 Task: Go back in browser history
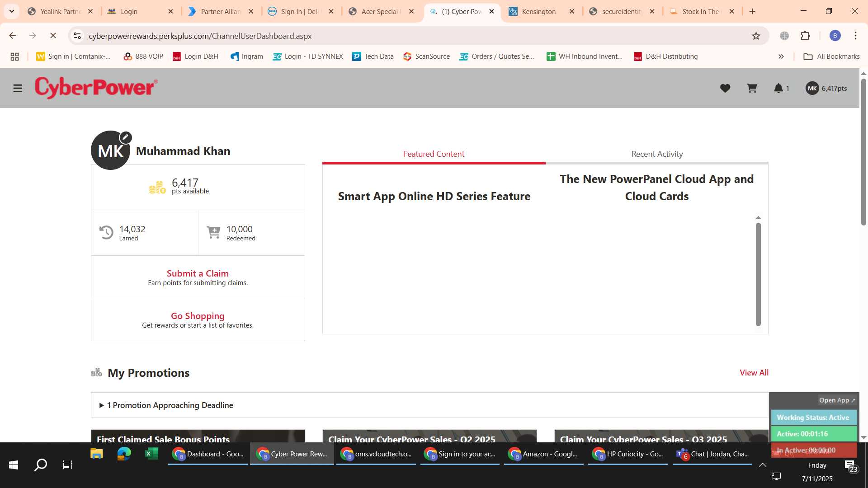(13, 36)
